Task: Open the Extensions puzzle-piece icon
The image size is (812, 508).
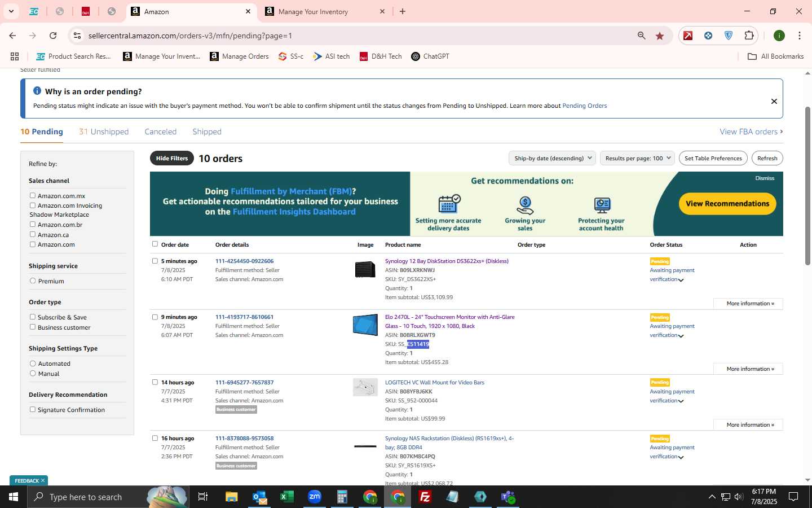Action: tap(749, 36)
